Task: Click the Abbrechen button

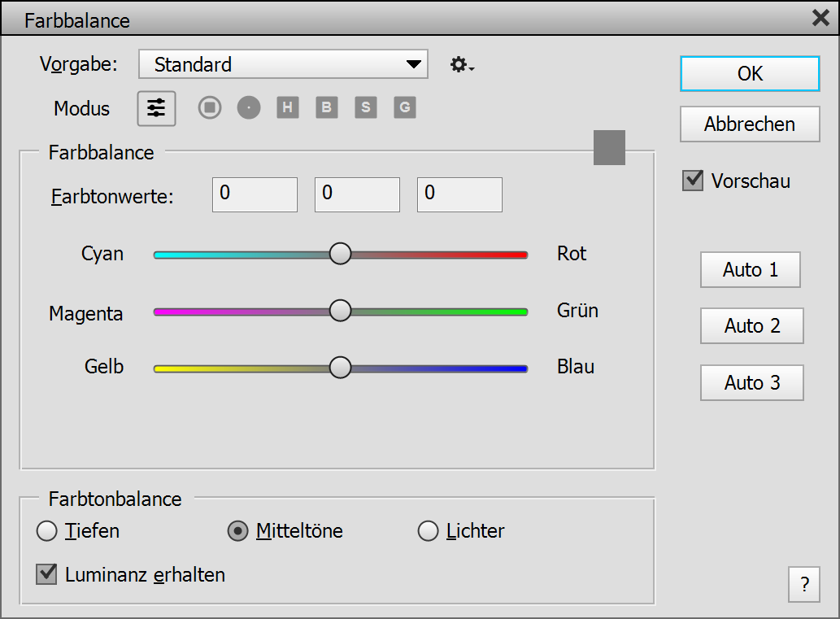Action: 750,124
